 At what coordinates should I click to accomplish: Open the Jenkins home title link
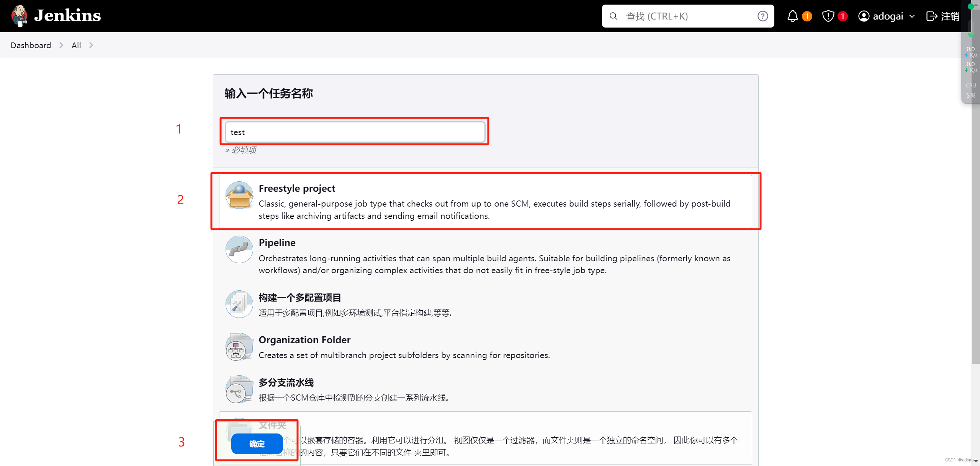(x=67, y=16)
